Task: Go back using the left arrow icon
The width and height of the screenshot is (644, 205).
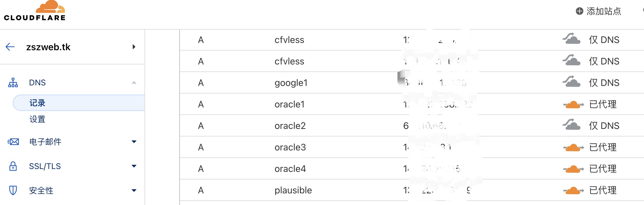Action: click(10, 47)
